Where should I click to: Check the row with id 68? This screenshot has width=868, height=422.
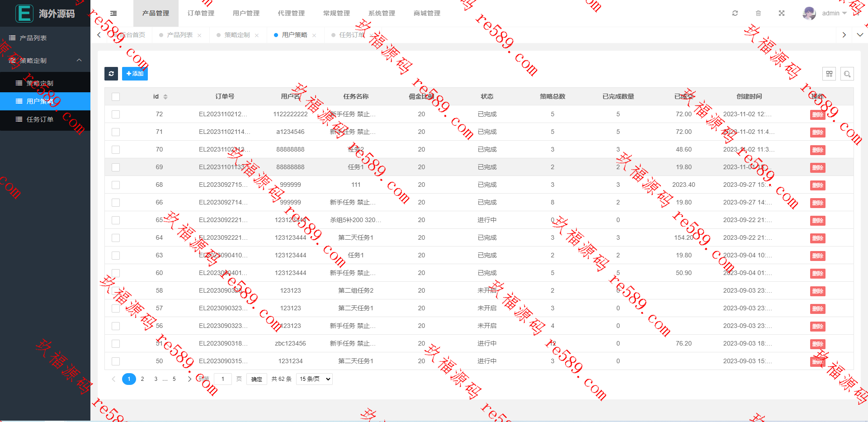(x=116, y=185)
